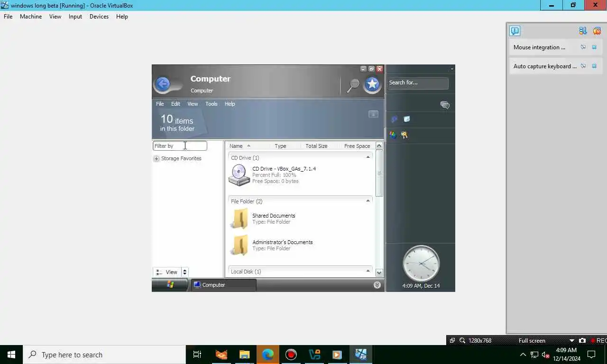Collapse the Local Disk (1) group
This screenshot has height=364, width=607.
click(368, 271)
